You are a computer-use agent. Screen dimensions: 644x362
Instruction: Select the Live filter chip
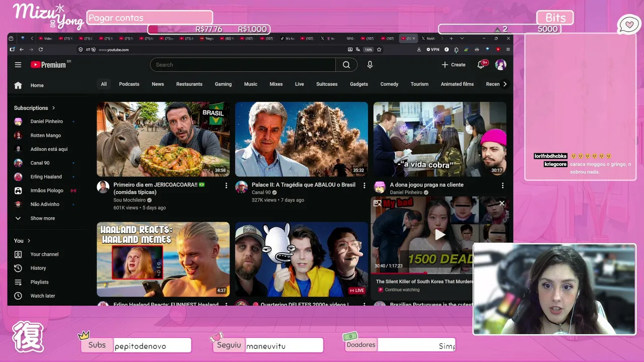[299, 84]
